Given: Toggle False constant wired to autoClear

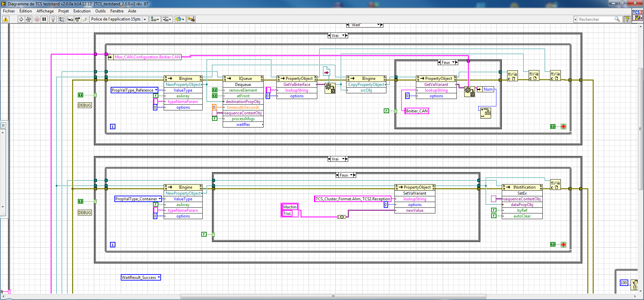Looking at the screenshot, I should [x=494, y=216].
